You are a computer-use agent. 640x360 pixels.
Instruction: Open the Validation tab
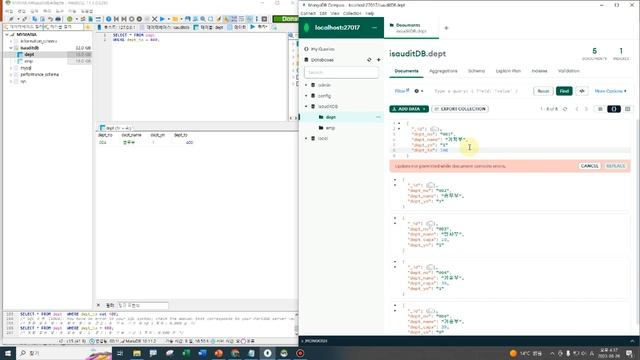pyautogui.click(x=569, y=71)
